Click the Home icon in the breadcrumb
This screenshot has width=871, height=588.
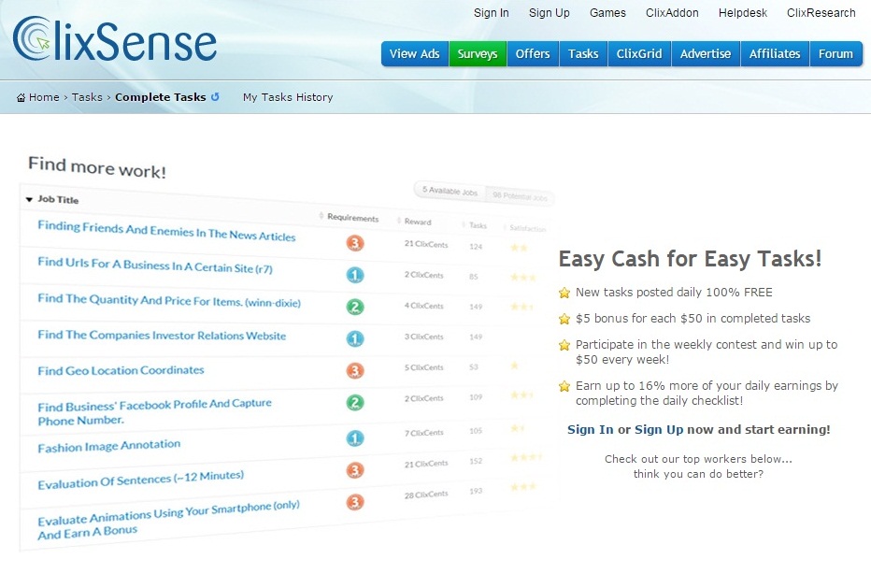tap(19, 96)
